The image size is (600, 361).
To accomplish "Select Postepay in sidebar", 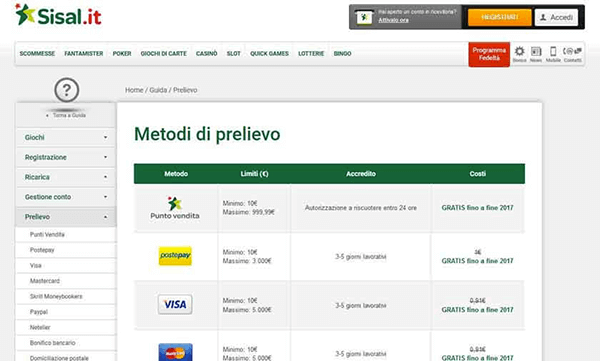I will 42,250.
